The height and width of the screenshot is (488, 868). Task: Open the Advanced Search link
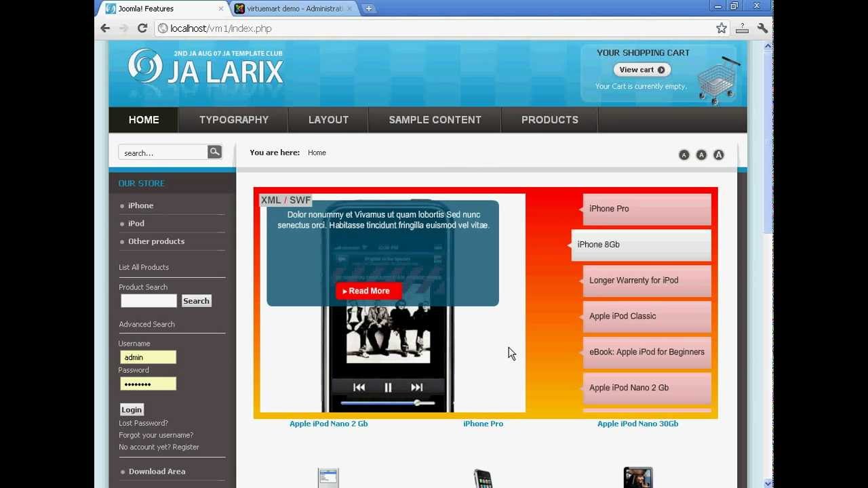pos(146,324)
